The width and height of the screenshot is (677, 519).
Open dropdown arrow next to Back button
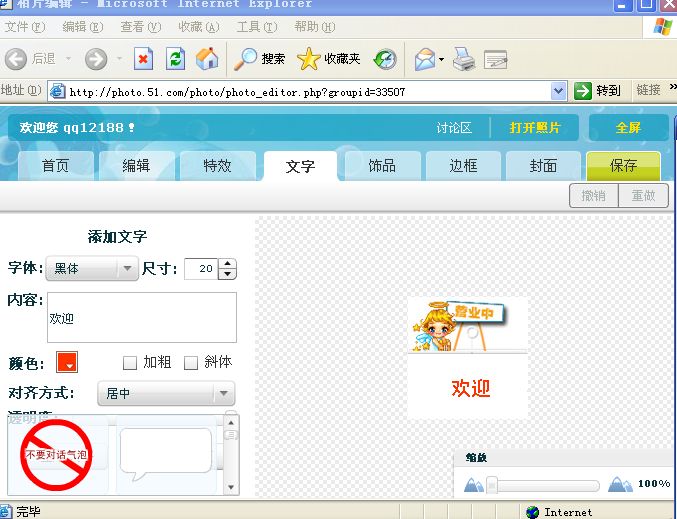68,58
